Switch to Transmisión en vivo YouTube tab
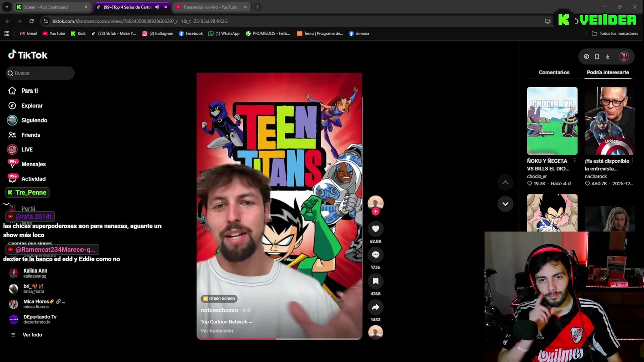Viewport: 644px width, 362px height. tap(210, 7)
